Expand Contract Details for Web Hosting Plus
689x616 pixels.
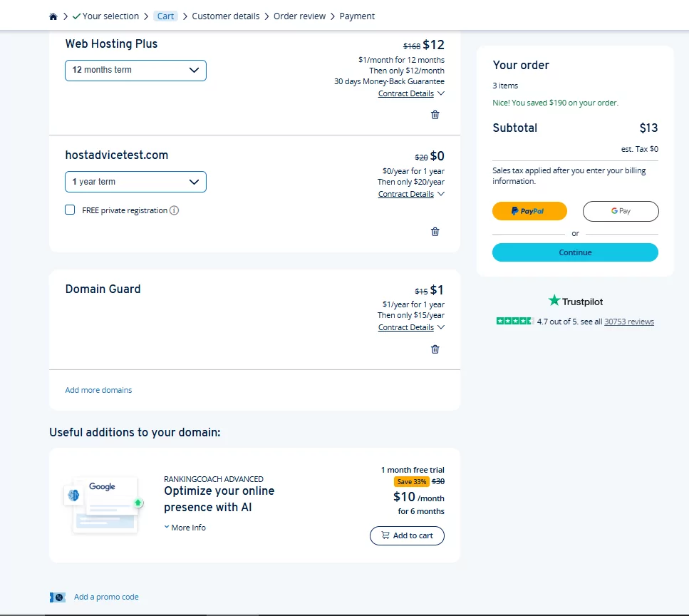411,93
